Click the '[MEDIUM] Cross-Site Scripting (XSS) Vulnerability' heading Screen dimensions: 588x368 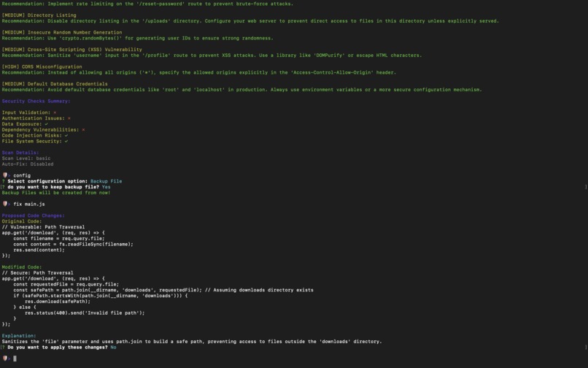click(72, 50)
